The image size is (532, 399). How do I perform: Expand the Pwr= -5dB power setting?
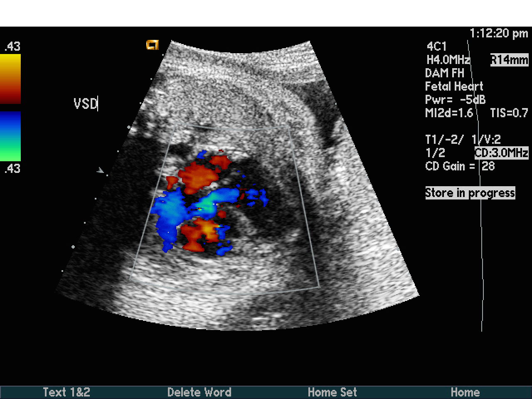pos(455,100)
